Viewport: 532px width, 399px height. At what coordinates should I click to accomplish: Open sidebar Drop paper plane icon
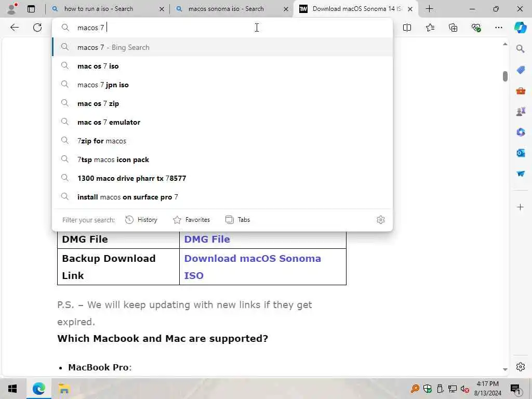tap(521, 174)
